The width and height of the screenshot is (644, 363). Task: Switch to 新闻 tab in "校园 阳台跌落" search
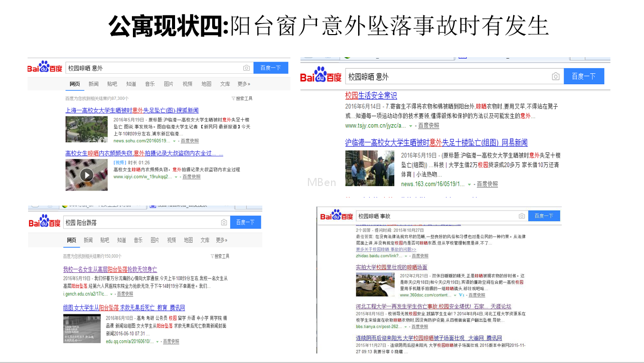88,240
